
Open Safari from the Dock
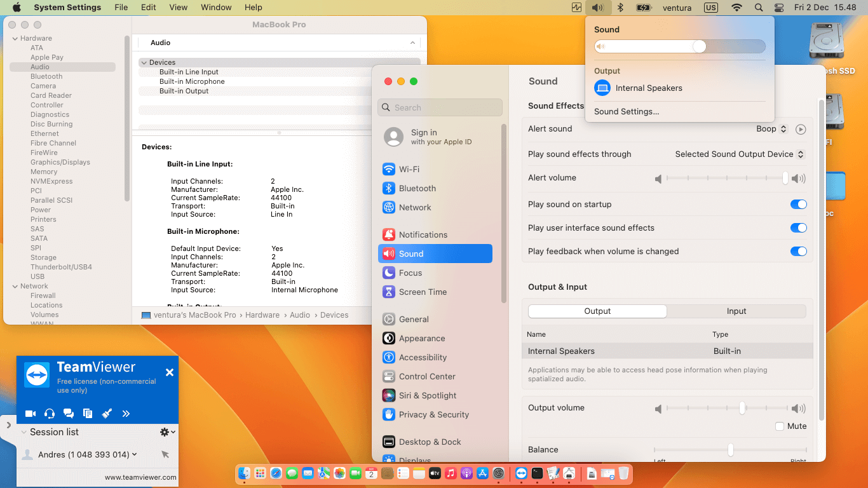[276, 473]
